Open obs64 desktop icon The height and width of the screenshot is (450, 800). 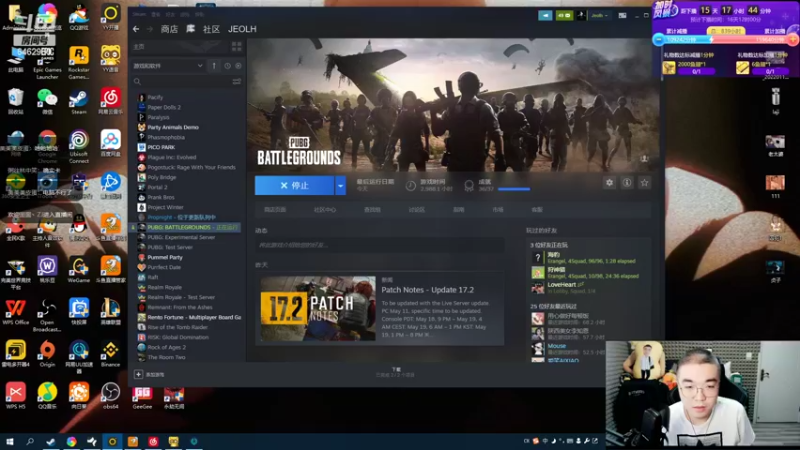(110, 396)
